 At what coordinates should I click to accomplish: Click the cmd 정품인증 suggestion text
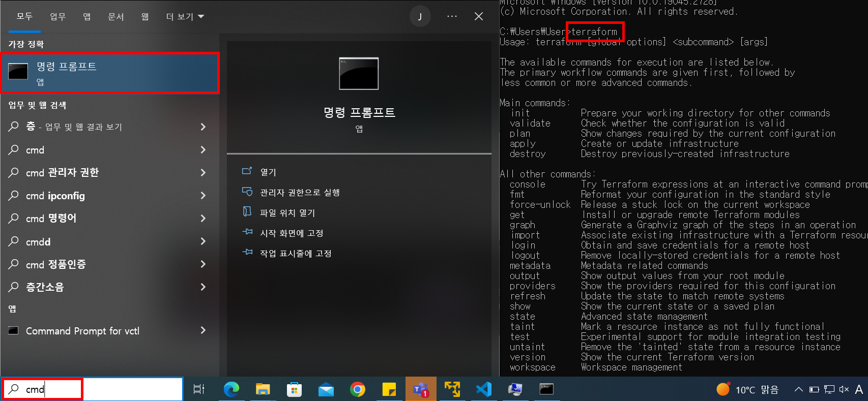coord(56,264)
